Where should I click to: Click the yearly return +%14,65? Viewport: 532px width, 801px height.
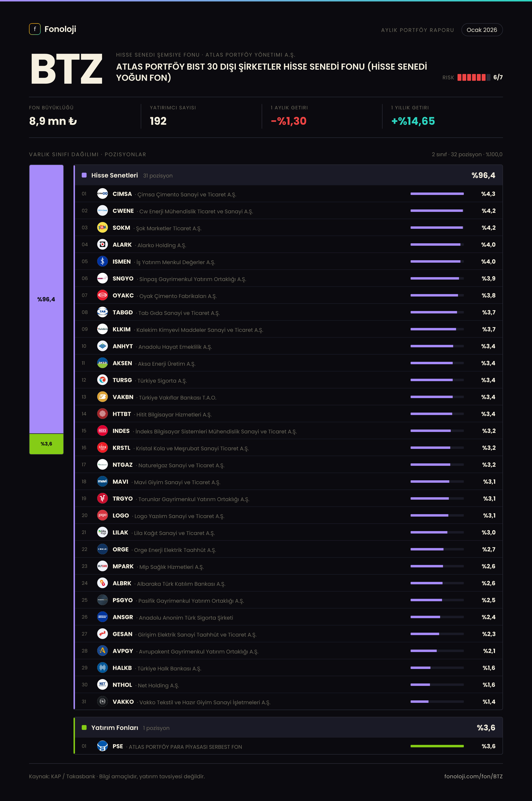point(413,121)
